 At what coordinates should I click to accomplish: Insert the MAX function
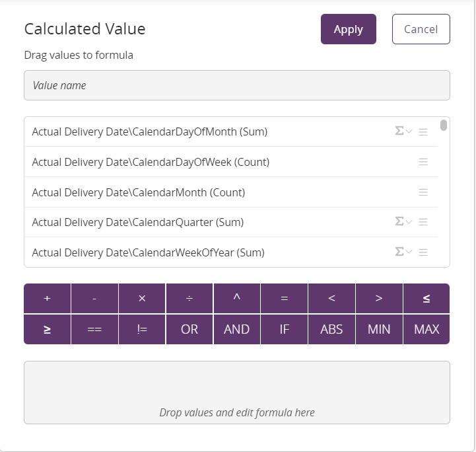click(426, 329)
